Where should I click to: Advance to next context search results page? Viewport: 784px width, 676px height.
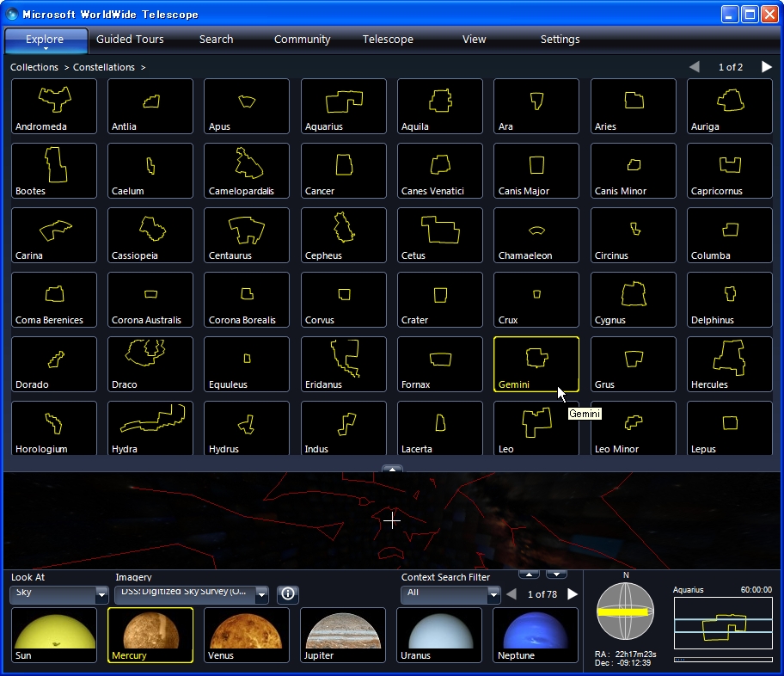tap(573, 594)
